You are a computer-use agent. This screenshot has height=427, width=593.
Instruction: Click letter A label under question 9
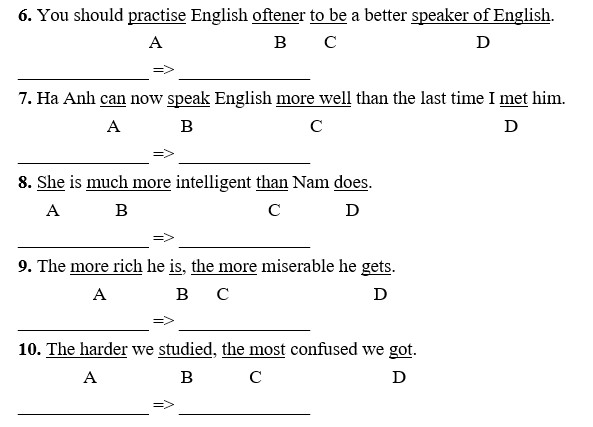coord(99,294)
